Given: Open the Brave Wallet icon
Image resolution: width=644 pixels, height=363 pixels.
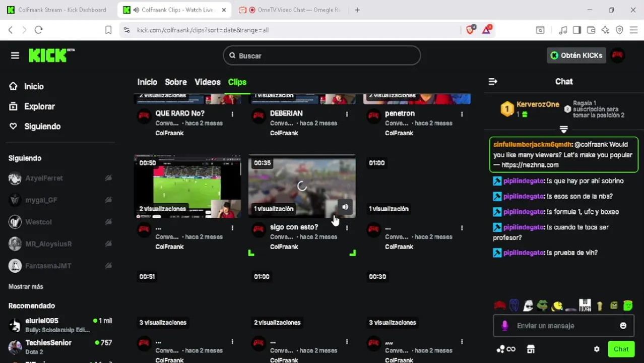Looking at the screenshot, I should (591, 30).
